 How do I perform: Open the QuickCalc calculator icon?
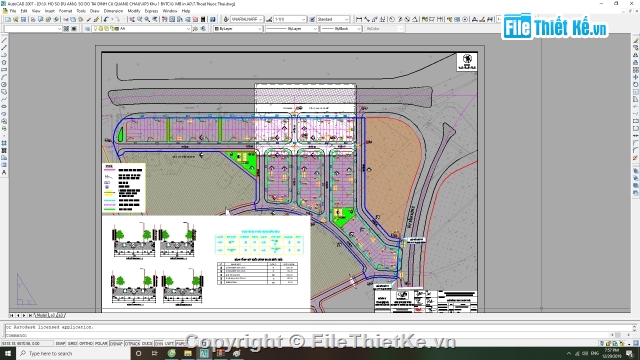[x=203, y=19]
